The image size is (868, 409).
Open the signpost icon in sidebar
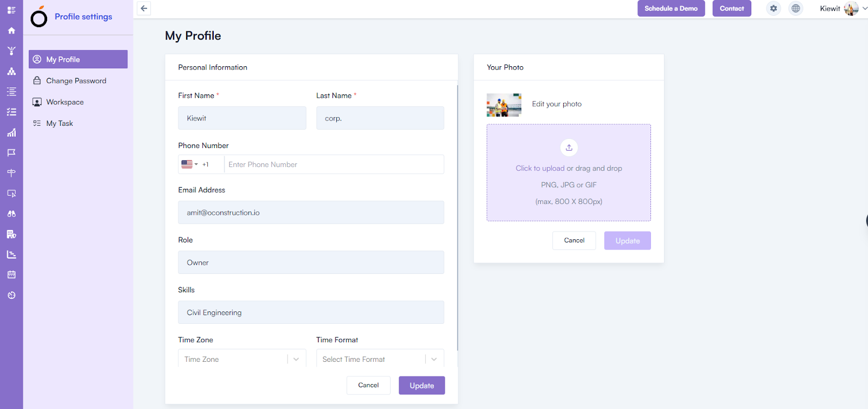click(x=11, y=173)
